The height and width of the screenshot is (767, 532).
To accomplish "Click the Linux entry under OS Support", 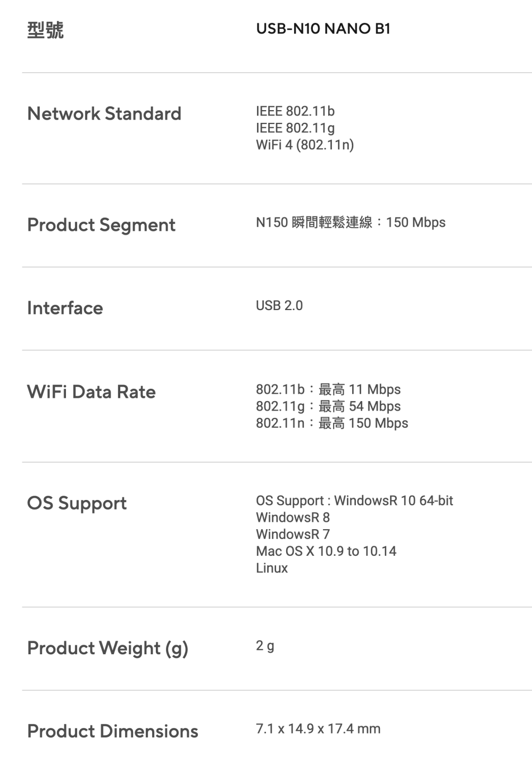I will coord(272,568).
